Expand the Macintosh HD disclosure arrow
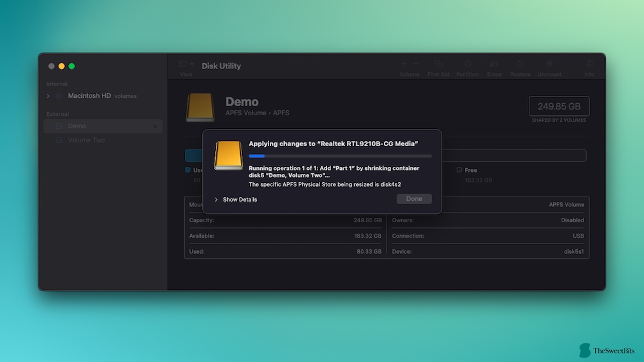Viewport: 644px width, 362px height. [48, 96]
